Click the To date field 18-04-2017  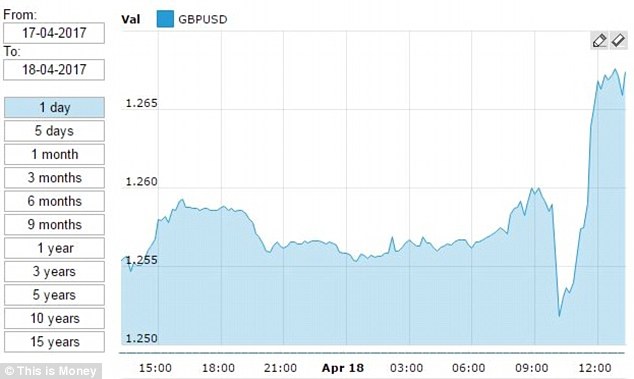click(54, 70)
